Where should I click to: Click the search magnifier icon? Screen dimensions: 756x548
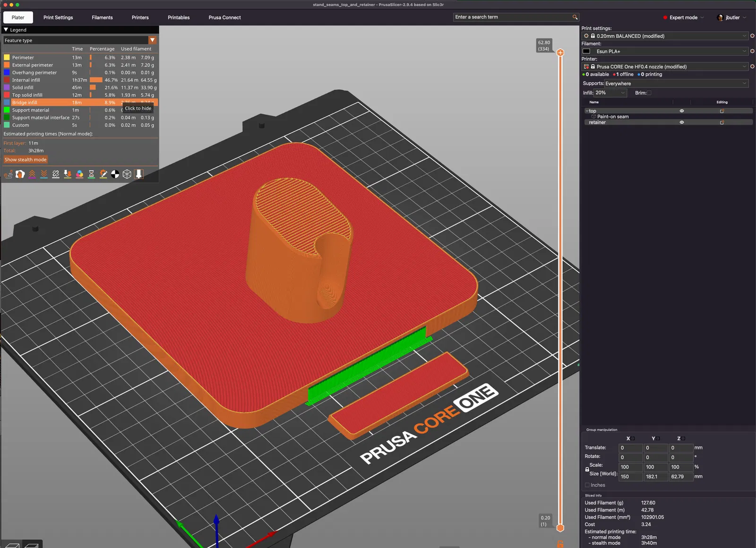tap(575, 17)
